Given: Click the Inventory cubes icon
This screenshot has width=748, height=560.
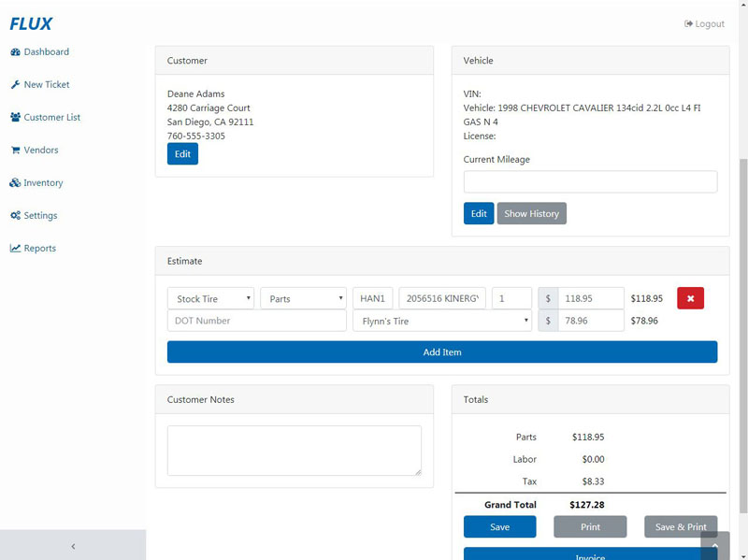Looking at the screenshot, I should click(16, 183).
